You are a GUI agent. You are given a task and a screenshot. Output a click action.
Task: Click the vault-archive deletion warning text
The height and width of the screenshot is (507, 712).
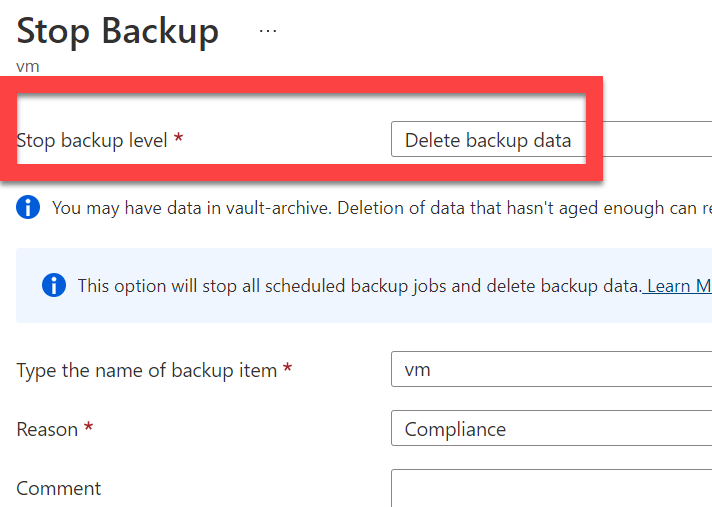click(382, 208)
